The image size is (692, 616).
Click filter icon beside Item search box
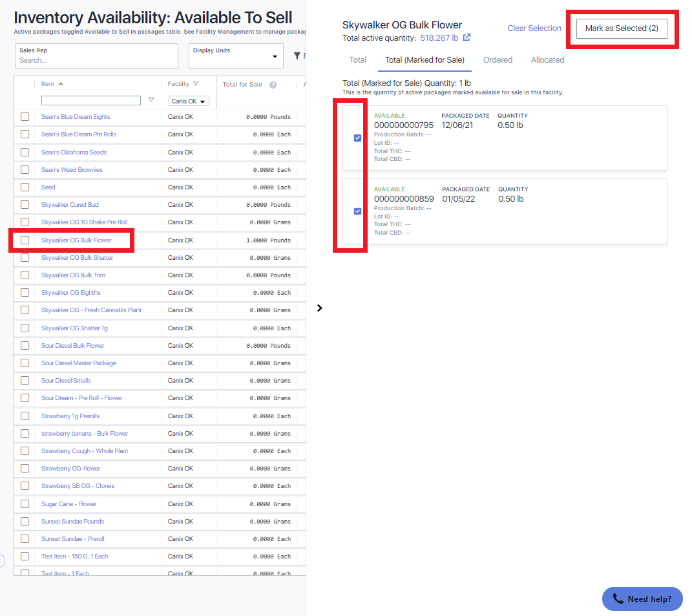(x=151, y=100)
